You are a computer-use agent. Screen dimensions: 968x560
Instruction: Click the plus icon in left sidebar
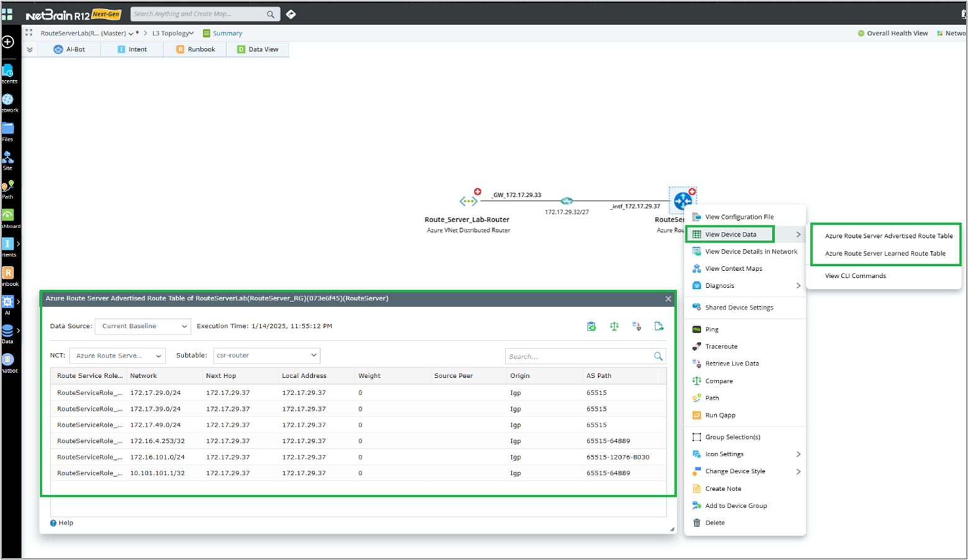pyautogui.click(x=8, y=42)
